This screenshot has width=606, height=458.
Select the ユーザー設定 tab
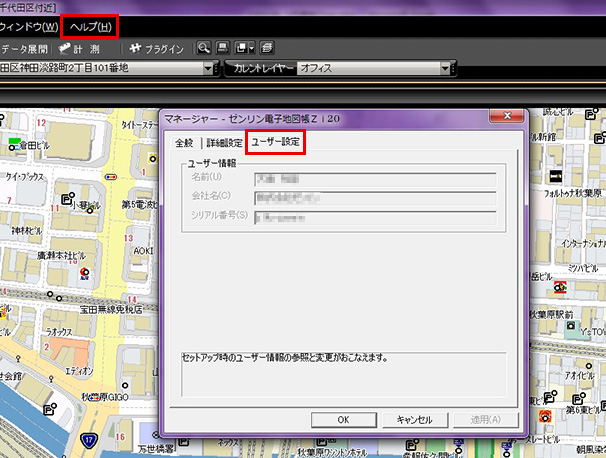tap(276, 142)
